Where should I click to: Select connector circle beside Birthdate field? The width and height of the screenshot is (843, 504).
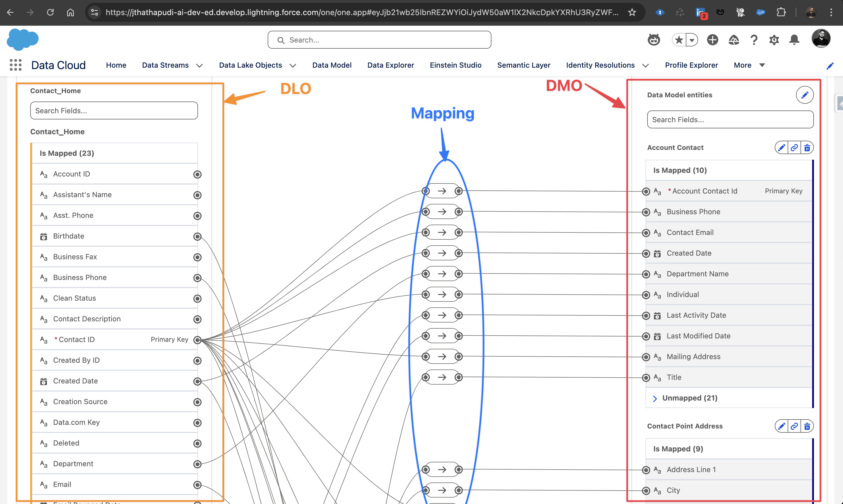197,236
